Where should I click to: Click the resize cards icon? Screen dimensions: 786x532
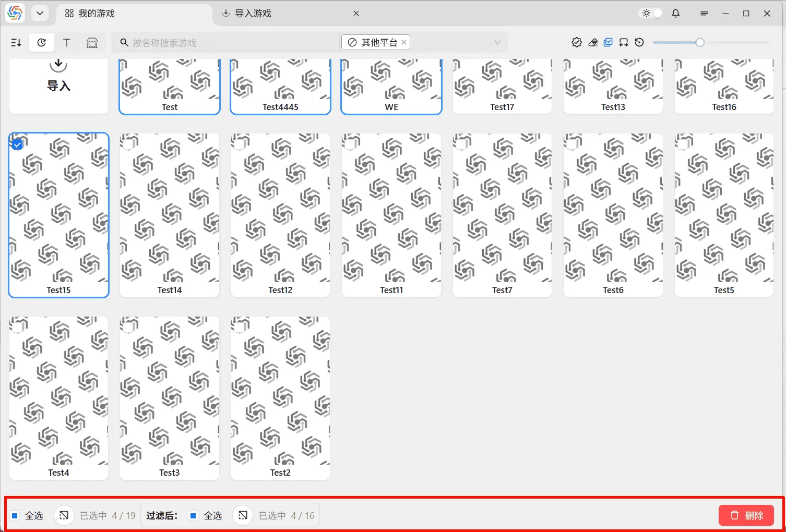624,42
